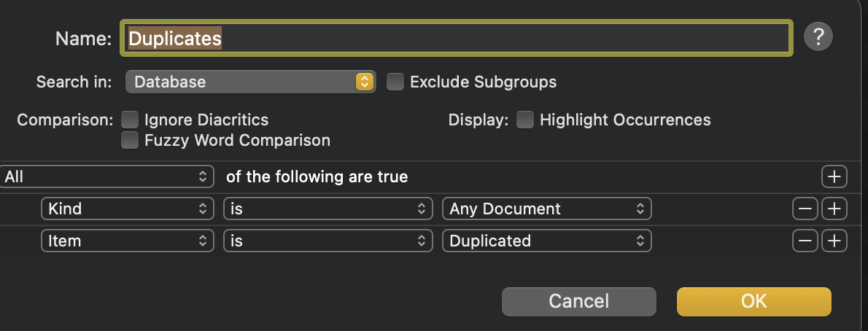Change the operator in the Kind row
This screenshot has width=868, height=331.
coord(327,209)
